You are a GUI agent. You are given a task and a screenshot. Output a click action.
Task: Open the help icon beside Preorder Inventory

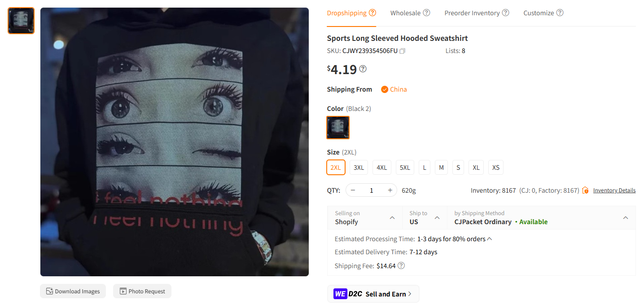[x=506, y=13]
